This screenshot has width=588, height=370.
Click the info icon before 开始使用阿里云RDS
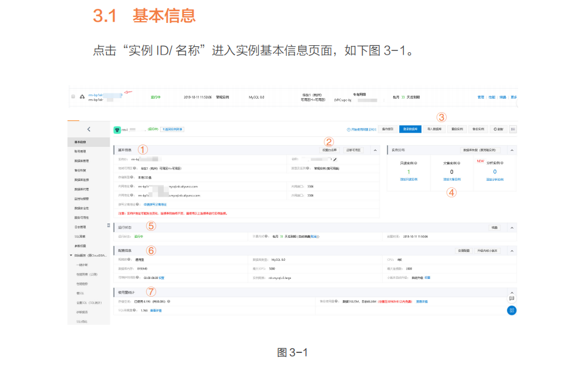pyautogui.click(x=347, y=130)
